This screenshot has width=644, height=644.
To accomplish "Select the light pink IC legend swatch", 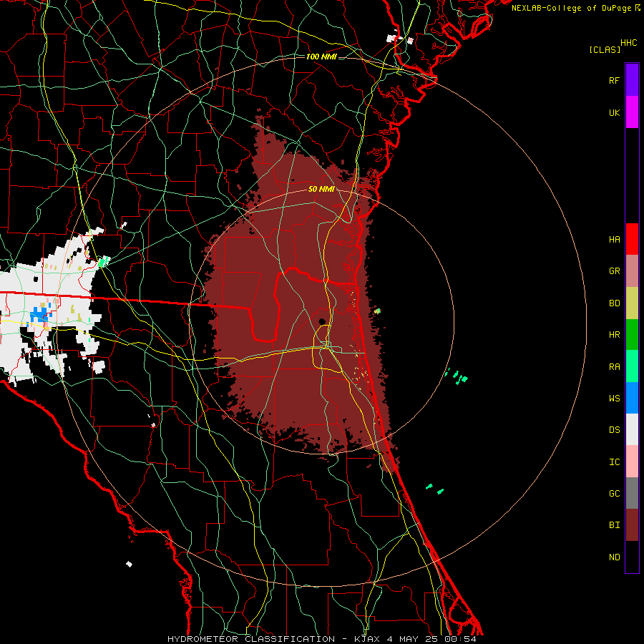I will pos(632,462).
